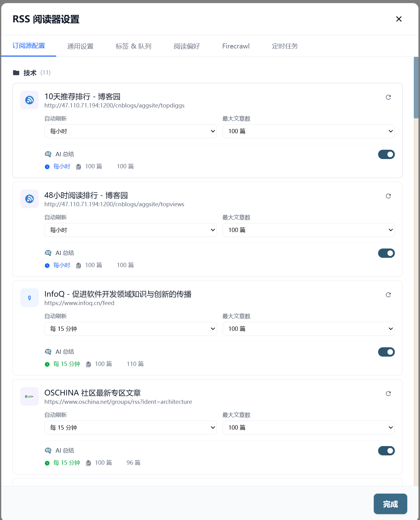420x520 pixels.
Task: Click the (11) feed count beside 技术
Action: pos(45,73)
